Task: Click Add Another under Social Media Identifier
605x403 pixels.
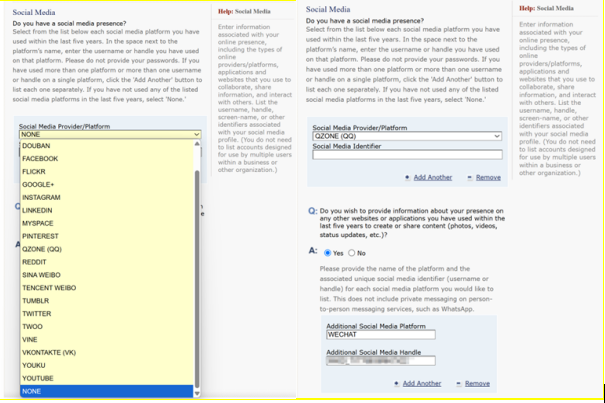Action: click(x=433, y=178)
